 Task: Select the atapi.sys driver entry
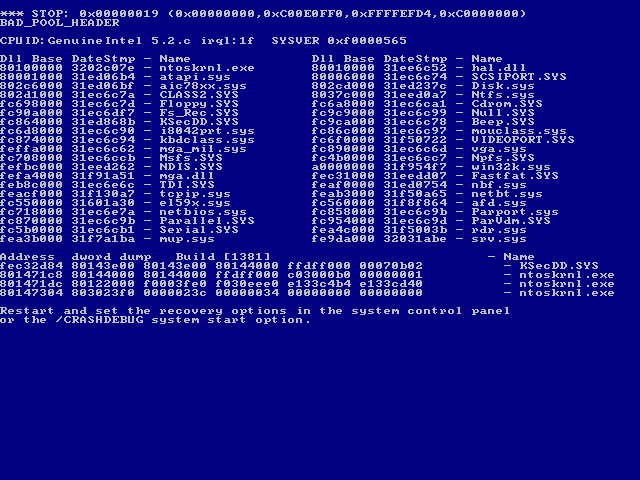(195, 77)
